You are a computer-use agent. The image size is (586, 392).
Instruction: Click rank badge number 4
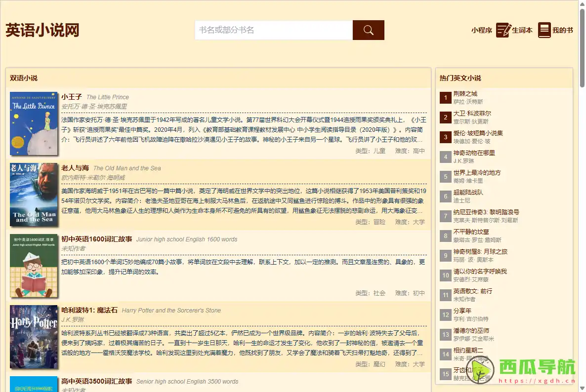446,157
